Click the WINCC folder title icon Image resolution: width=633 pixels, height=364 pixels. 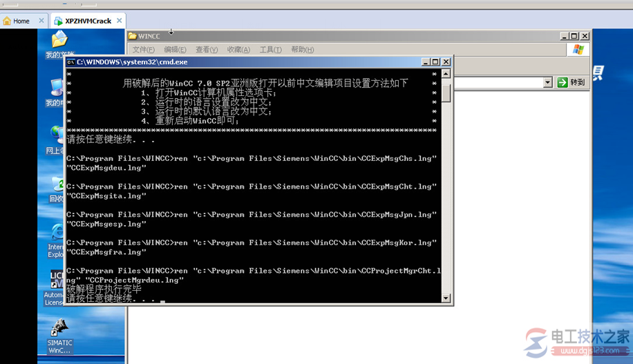pyautogui.click(x=133, y=36)
